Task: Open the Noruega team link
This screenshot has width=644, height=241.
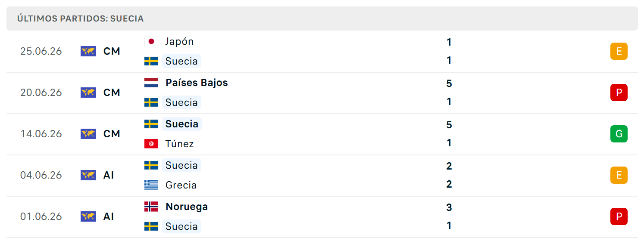Action: [x=187, y=207]
